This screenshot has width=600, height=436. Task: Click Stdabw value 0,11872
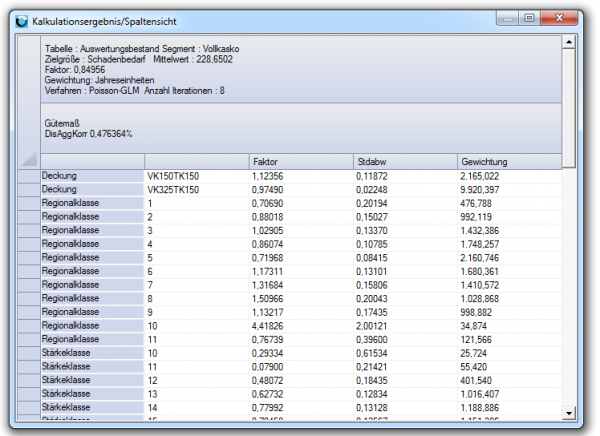(x=372, y=176)
